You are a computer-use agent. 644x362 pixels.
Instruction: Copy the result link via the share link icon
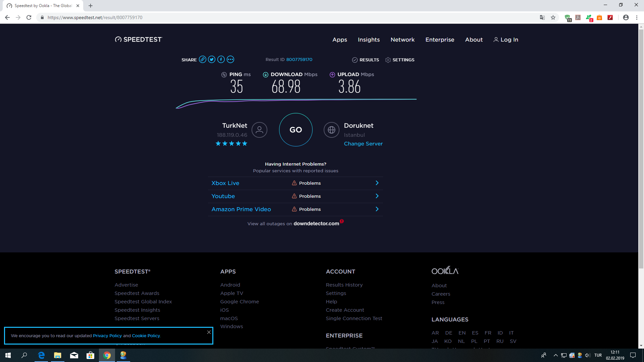point(202,60)
